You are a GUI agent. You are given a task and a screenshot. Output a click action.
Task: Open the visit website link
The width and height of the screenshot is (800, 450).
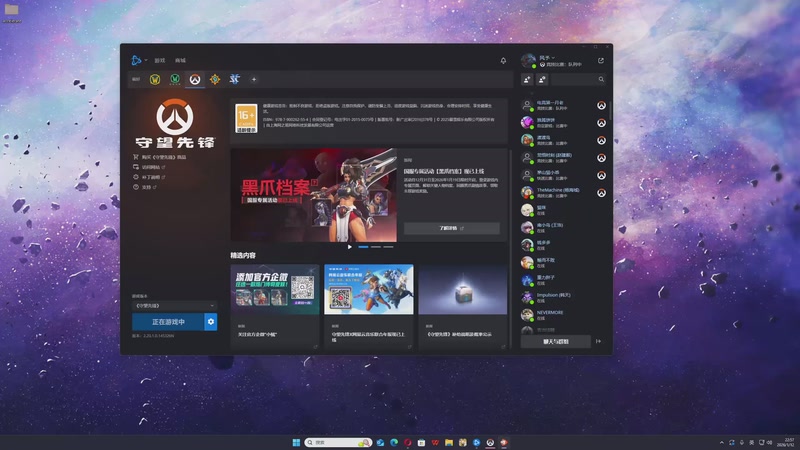tap(149, 167)
